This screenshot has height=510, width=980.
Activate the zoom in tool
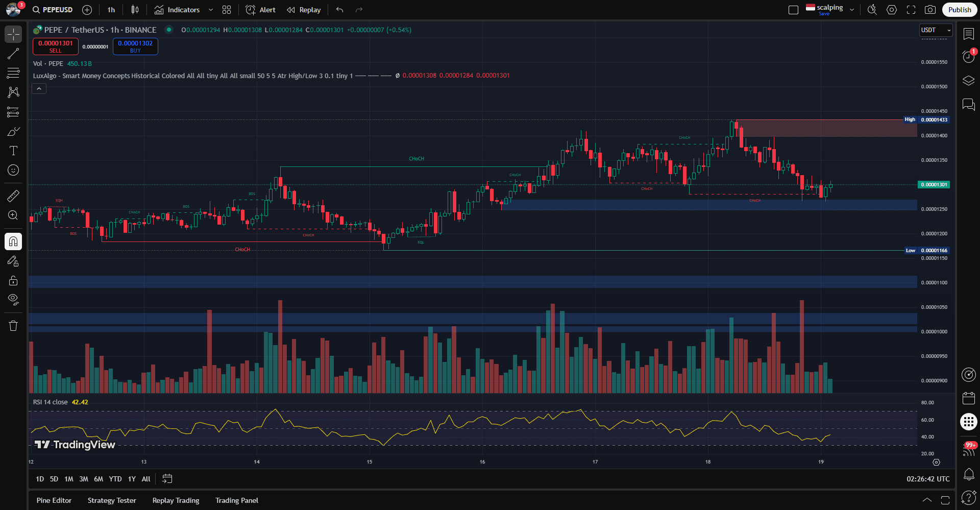[13, 215]
